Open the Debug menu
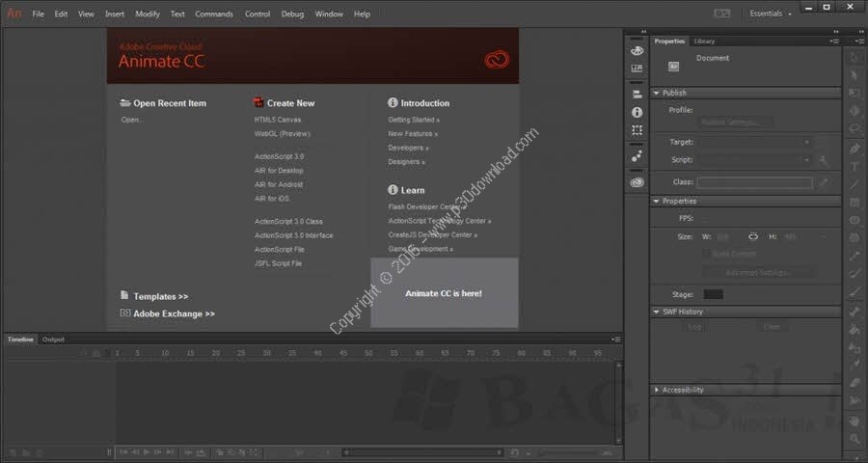The image size is (868, 463). pos(292,14)
